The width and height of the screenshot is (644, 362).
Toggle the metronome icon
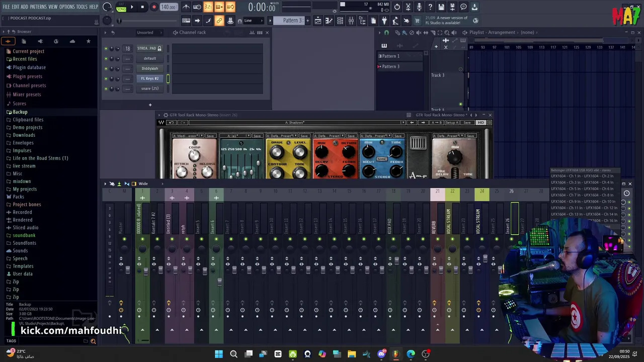[186, 7]
